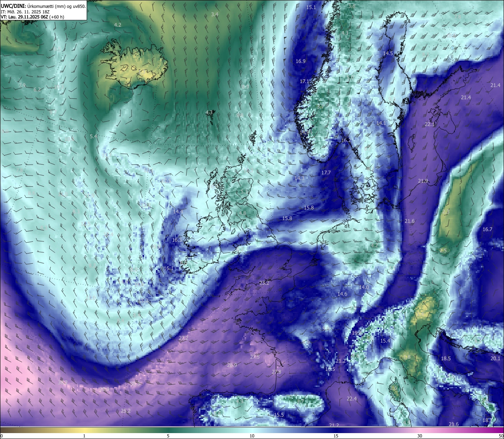The image size is (504, 439).
Task: Click the dark green colorbar segment above 5
Action: point(168,430)
